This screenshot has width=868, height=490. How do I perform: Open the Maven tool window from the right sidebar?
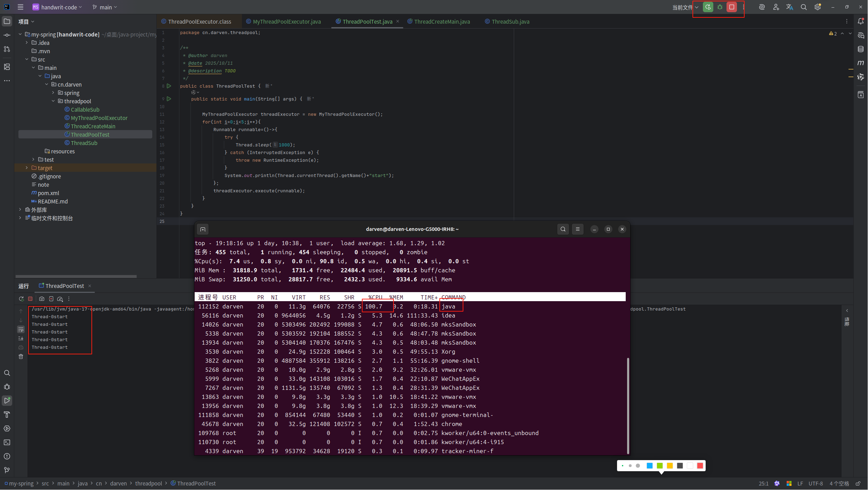(x=861, y=63)
